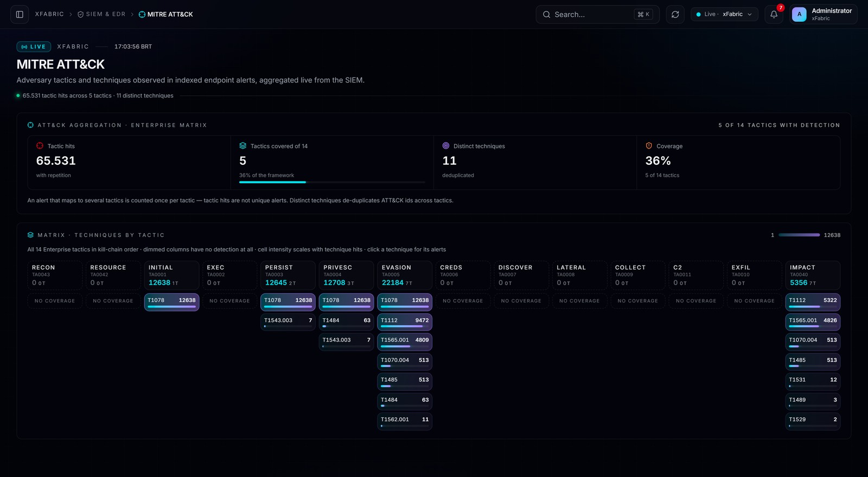Click the refresh icon in the top bar
The height and width of the screenshot is (477, 868).
(x=675, y=15)
